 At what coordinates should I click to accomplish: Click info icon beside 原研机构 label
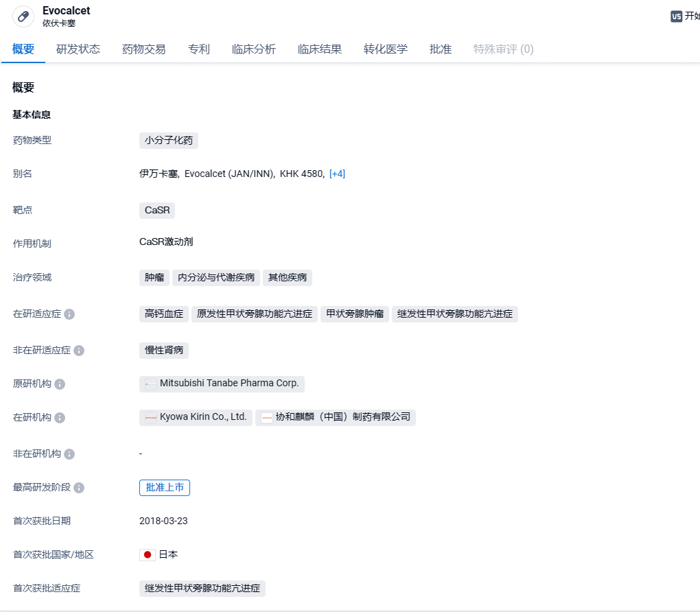[x=60, y=384]
